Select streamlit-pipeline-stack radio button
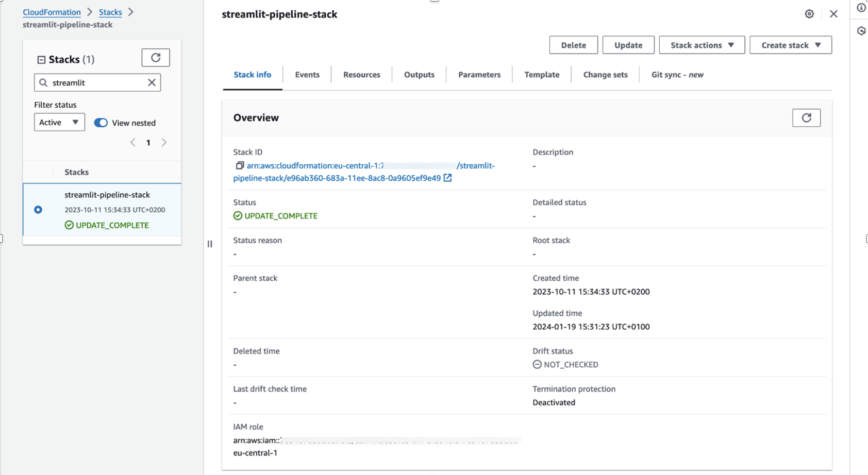The image size is (868, 475). 38,210
